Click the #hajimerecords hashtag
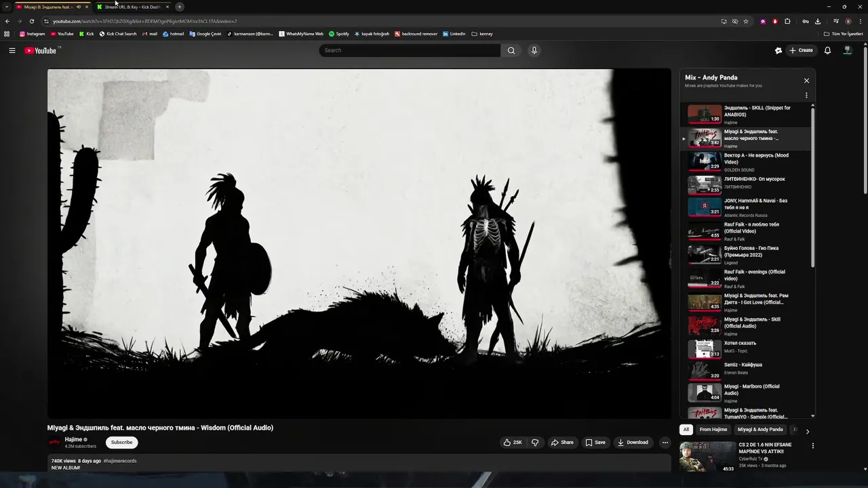 [x=120, y=461]
